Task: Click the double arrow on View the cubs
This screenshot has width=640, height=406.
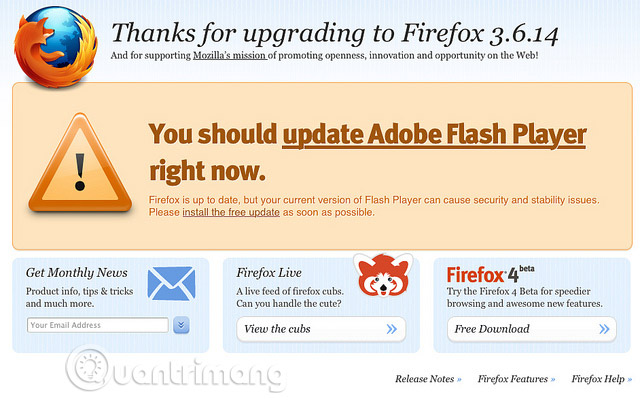Action: (x=391, y=329)
